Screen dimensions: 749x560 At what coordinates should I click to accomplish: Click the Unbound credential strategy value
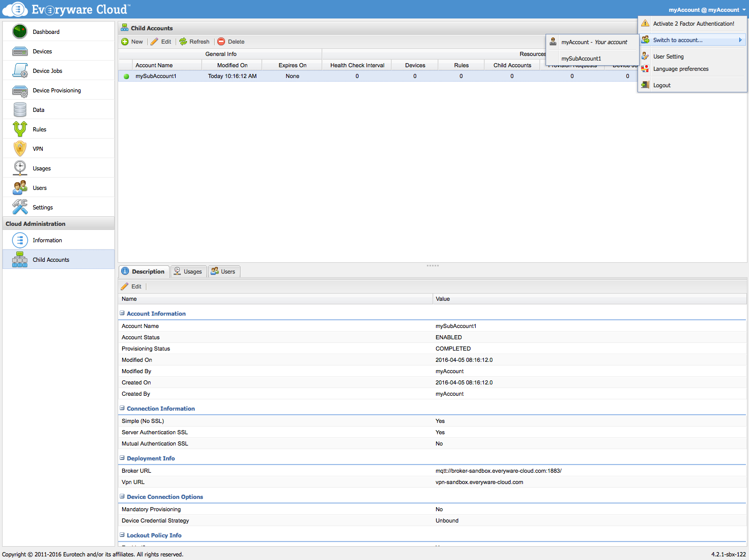click(x=447, y=520)
